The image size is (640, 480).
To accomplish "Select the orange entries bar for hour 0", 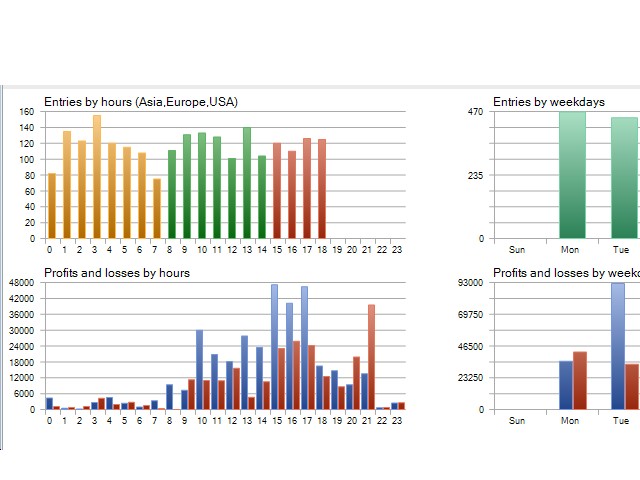I will click(x=52, y=206).
